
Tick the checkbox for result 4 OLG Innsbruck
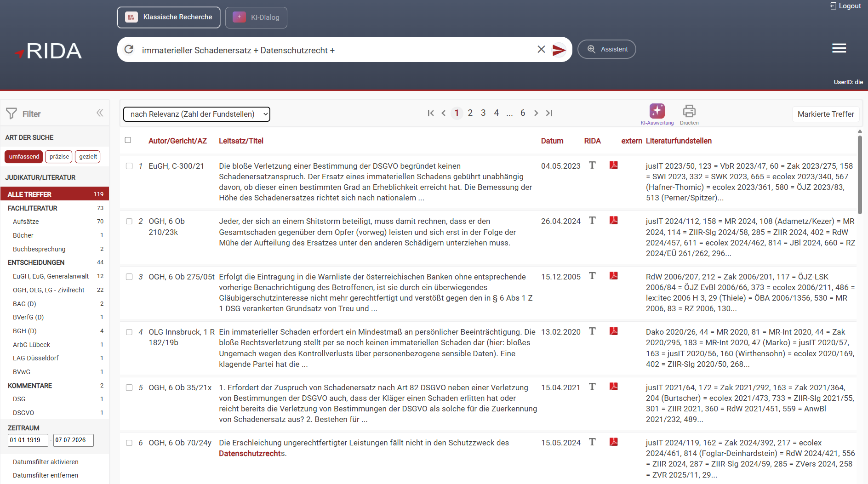[x=129, y=332]
